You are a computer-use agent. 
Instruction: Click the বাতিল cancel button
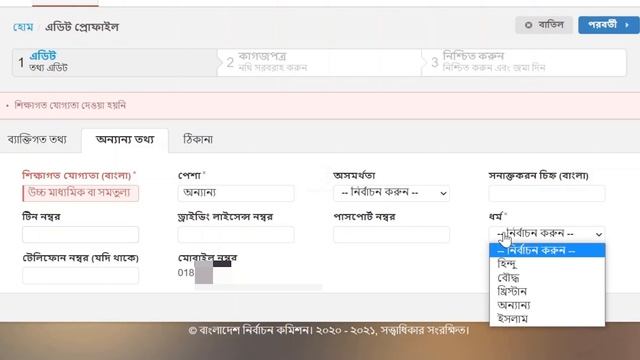(x=544, y=25)
